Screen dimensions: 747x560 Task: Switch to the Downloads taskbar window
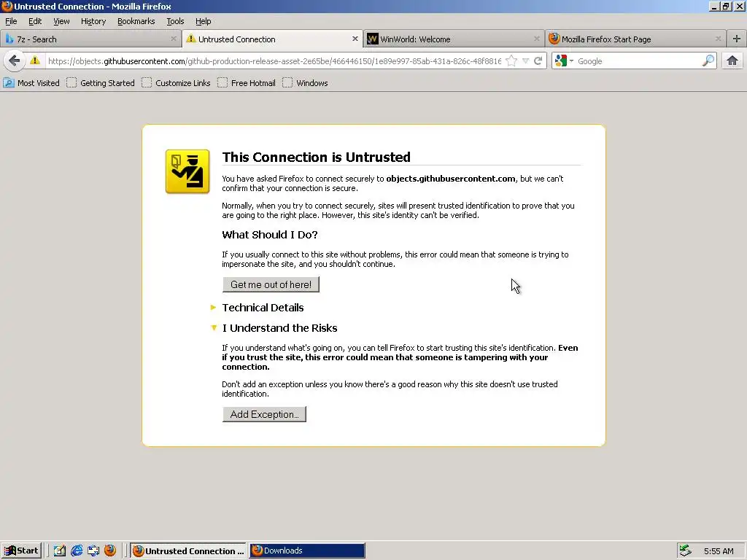(x=307, y=551)
